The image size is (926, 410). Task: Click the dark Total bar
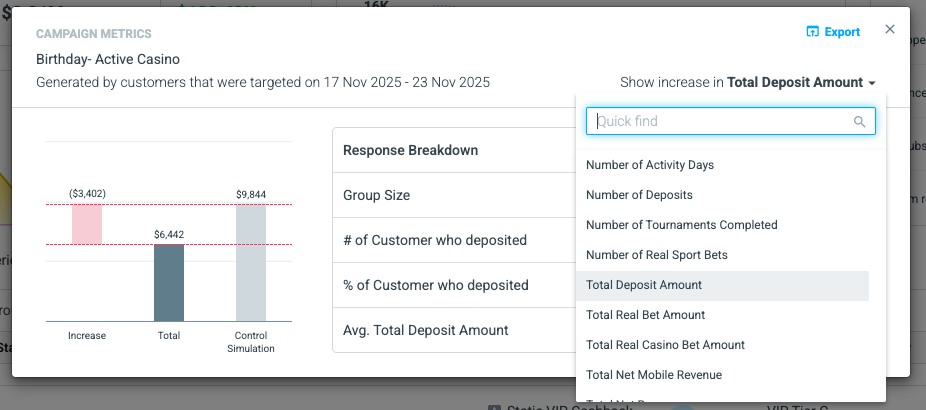pos(169,283)
